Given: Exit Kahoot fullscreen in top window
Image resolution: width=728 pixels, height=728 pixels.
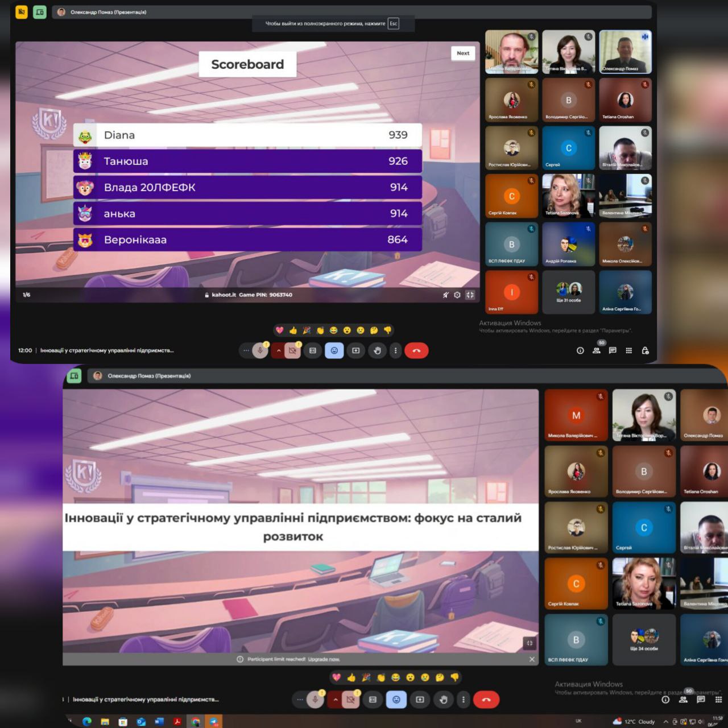Looking at the screenshot, I should click(x=470, y=295).
